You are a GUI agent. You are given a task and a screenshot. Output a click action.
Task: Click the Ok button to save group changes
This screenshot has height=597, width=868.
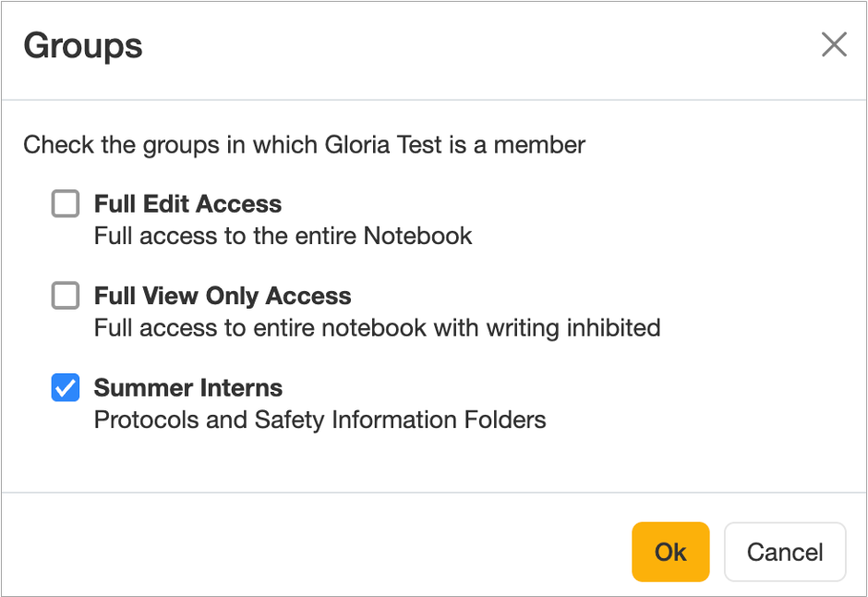click(670, 552)
